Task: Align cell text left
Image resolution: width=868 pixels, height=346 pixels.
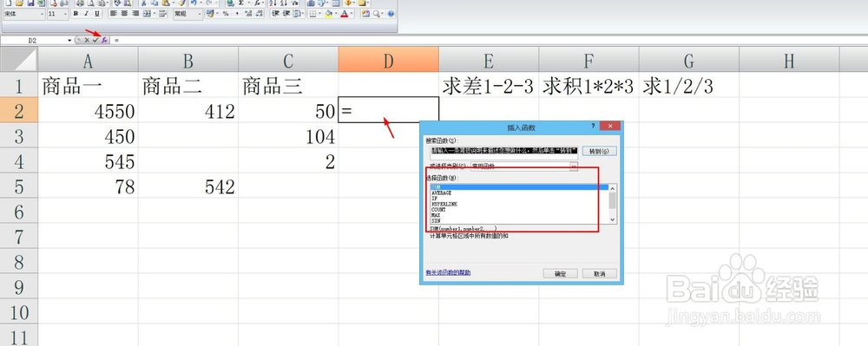Action: (x=114, y=13)
